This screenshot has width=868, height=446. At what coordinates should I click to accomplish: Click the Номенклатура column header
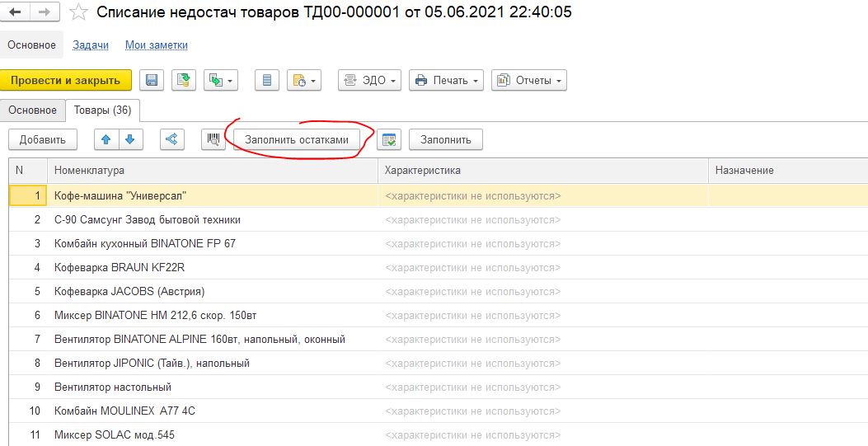(x=213, y=171)
